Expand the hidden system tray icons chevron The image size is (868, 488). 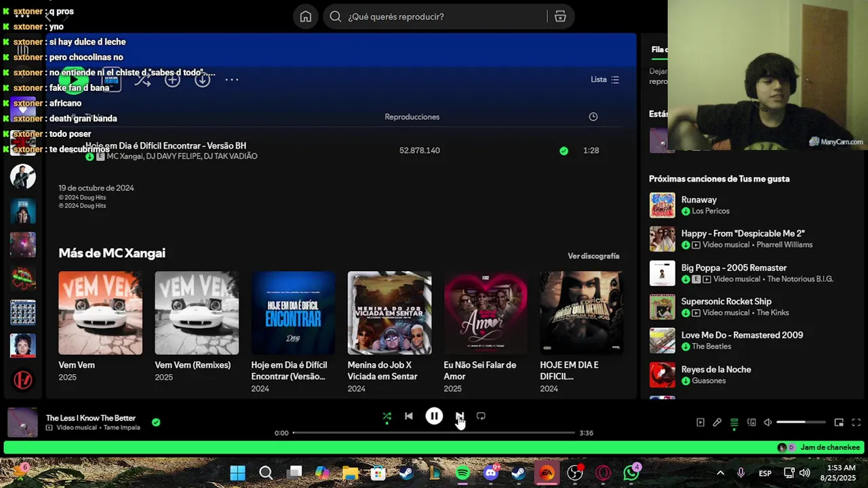click(720, 473)
